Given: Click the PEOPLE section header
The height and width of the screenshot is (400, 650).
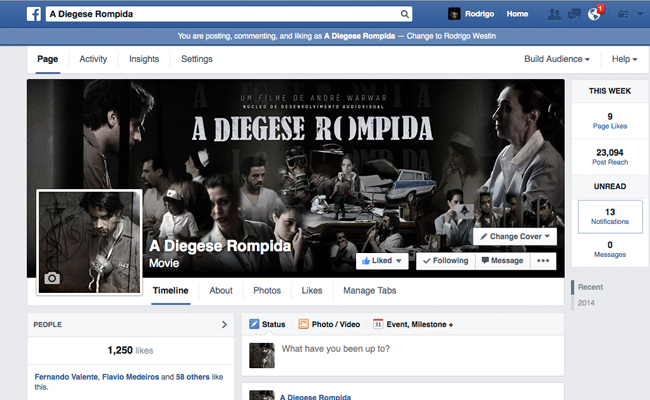Looking at the screenshot, I should point(48,325).
